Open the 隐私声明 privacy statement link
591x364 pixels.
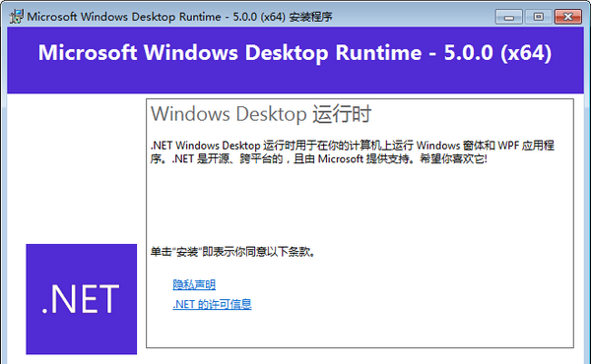point(194,284)
